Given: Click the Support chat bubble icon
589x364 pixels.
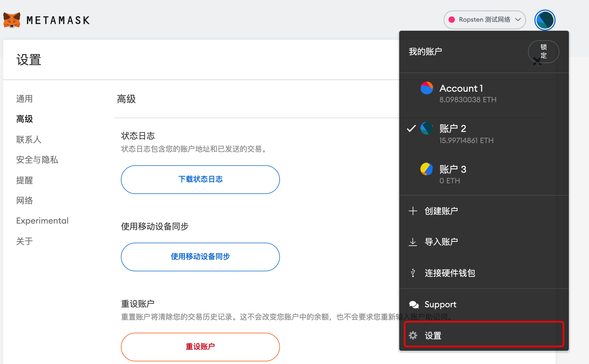Looking at the screenshot, I should pyautogui.click(x=414, y=305).
